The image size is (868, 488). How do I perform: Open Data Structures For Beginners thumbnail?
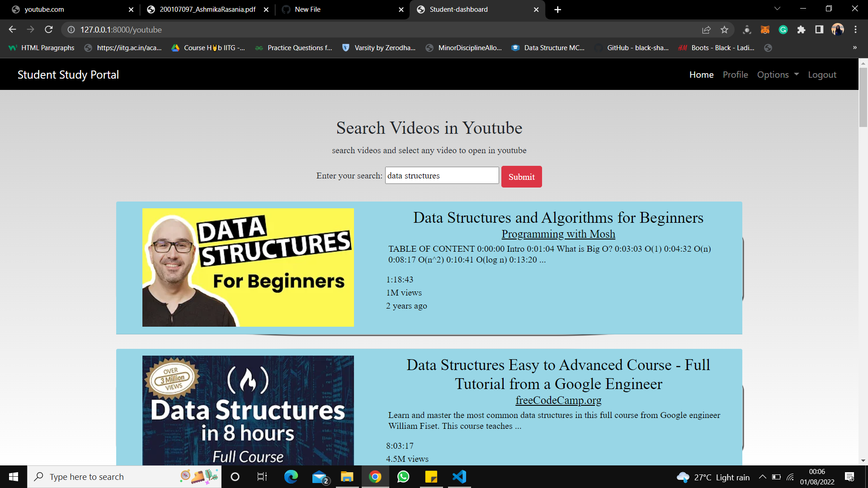pos(248,267)
